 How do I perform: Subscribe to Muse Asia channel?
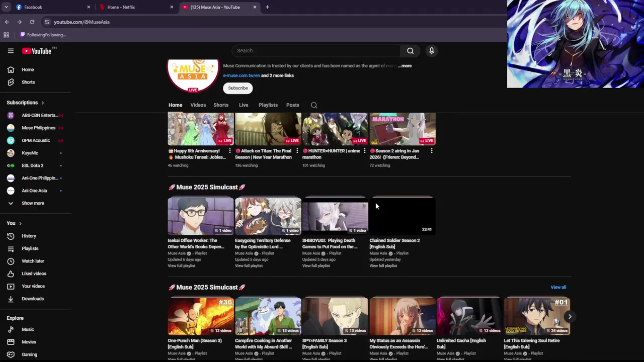pyautogui.click(x=238, y=88)
